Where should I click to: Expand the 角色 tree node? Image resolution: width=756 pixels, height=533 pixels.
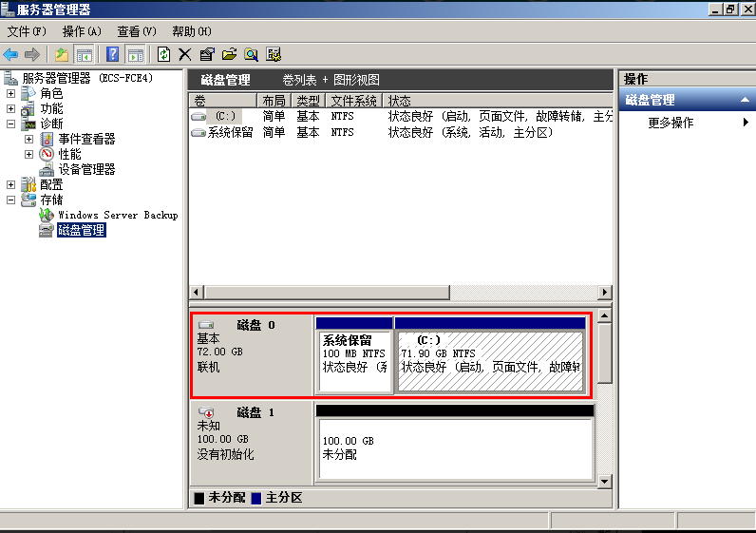click(10, 93)
